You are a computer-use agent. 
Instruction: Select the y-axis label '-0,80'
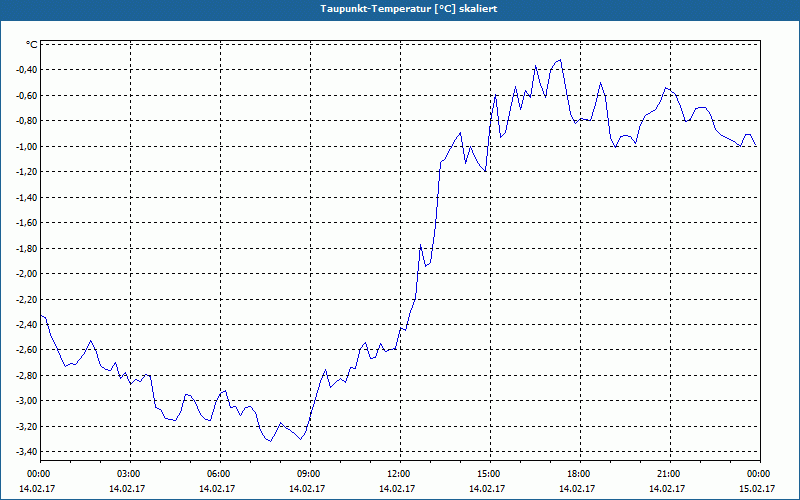(x=28, y=121)
